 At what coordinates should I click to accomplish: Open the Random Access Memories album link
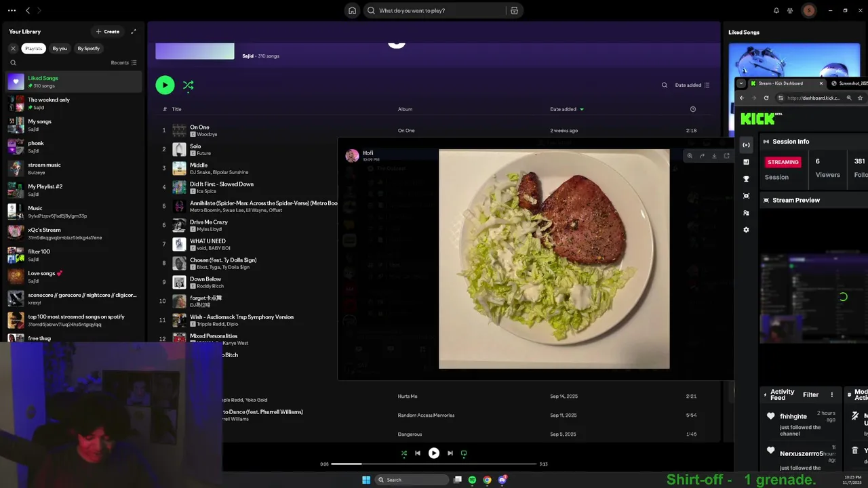click(x=426, y=415)
